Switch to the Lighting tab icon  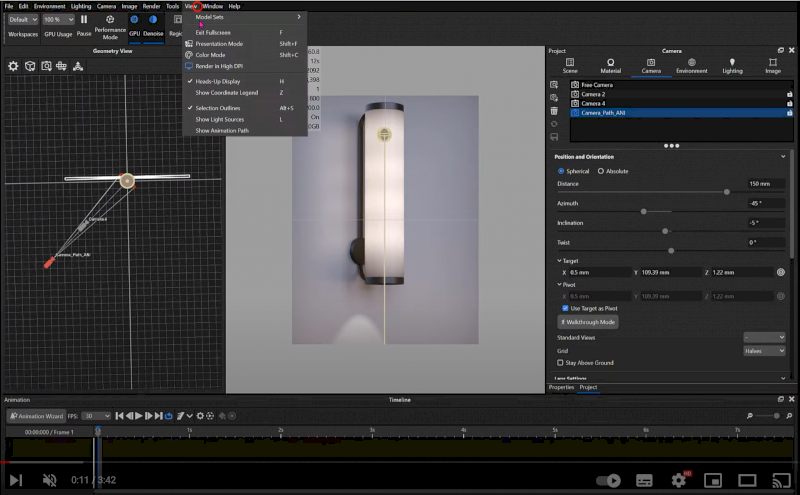[731, 63]
